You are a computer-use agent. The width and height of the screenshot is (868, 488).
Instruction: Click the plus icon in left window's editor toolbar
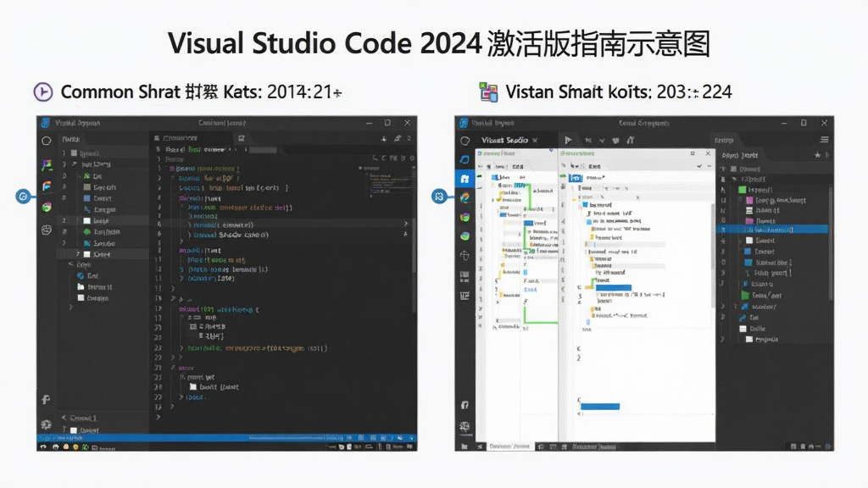coord(384,138)
